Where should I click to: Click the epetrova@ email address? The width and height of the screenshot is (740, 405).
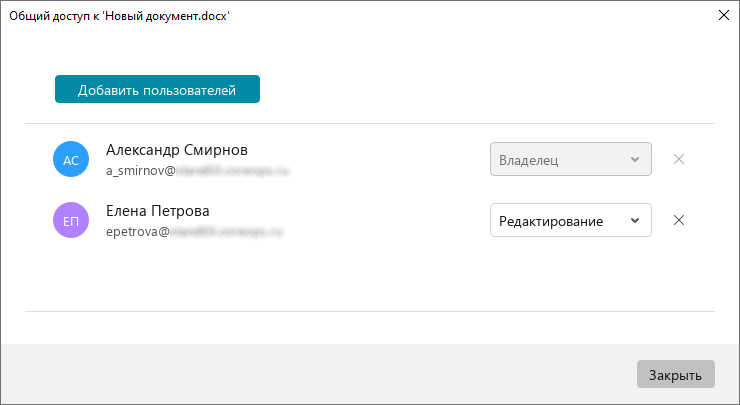[194, 231]
